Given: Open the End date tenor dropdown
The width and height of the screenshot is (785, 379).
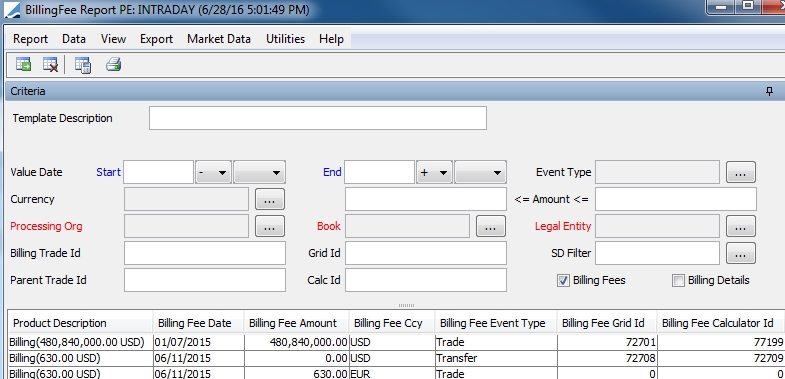Looking at the screenshot, I should coord(480,172).
